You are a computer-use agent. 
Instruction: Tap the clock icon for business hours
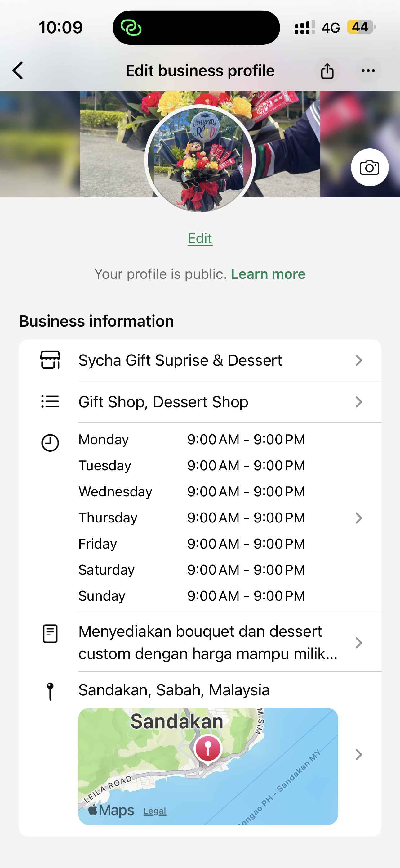50,443
